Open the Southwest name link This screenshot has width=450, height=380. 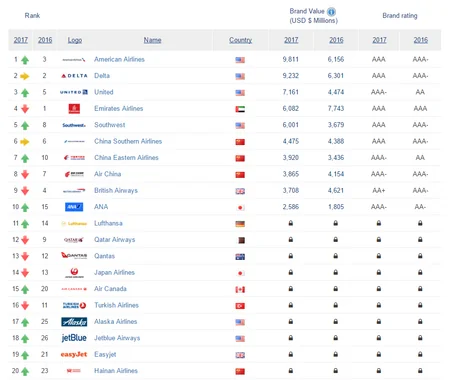110,125
